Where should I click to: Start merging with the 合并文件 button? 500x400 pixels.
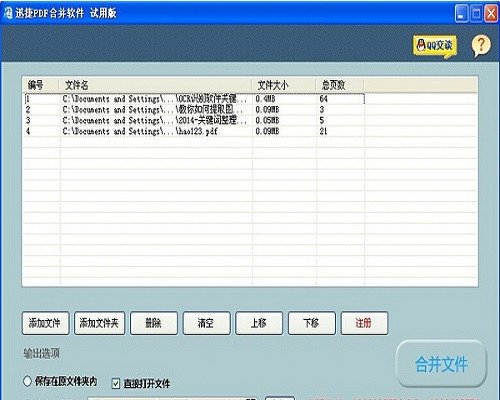(441, 364)
